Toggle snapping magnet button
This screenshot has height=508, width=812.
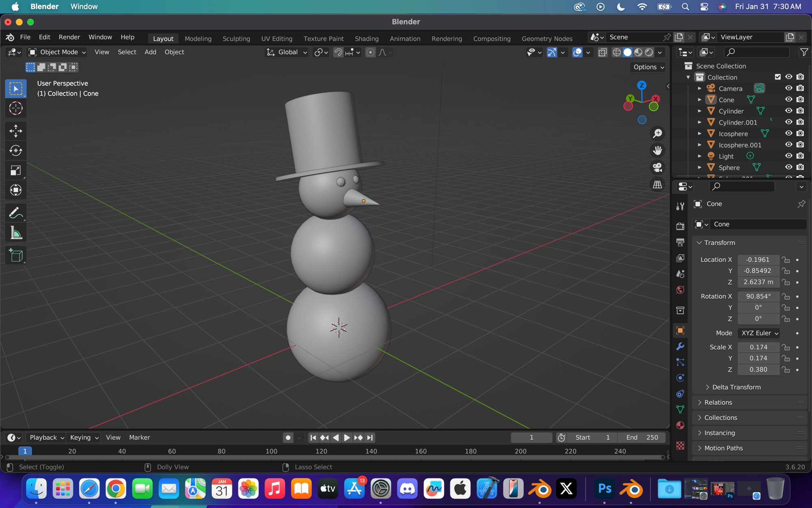(338, 52)
